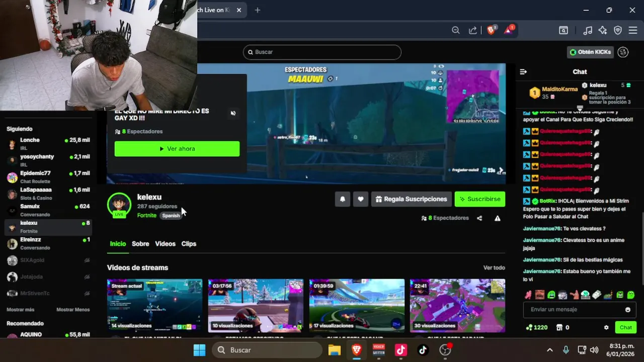Viewport: 644px width, 362px height.
Task: Open the Voicemeeter app in the taskbar
Action: point(378,350)
